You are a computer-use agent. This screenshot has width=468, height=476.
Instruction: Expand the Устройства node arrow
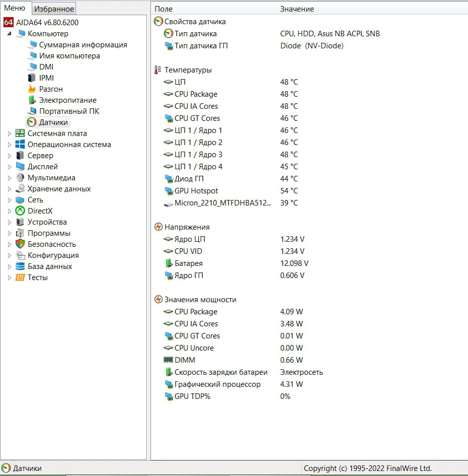coord(10,222)
